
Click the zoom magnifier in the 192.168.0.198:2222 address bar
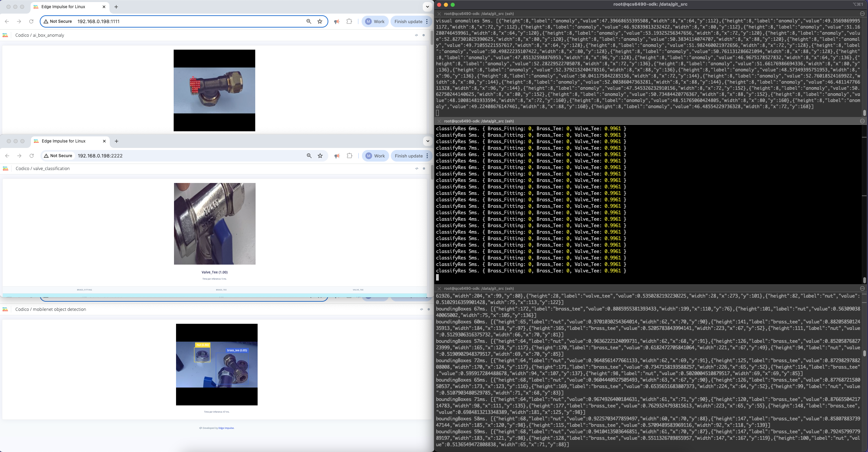pos(309,156)
